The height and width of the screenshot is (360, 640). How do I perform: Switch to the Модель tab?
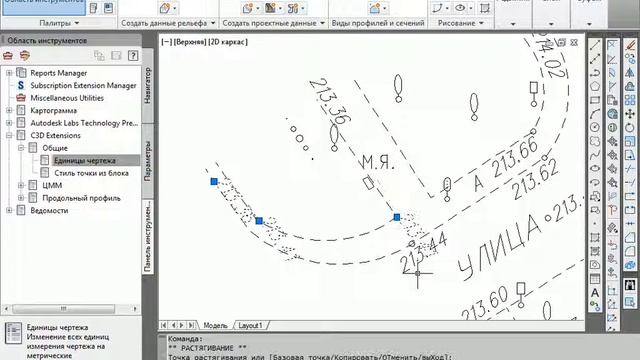(x=215, y=325)
